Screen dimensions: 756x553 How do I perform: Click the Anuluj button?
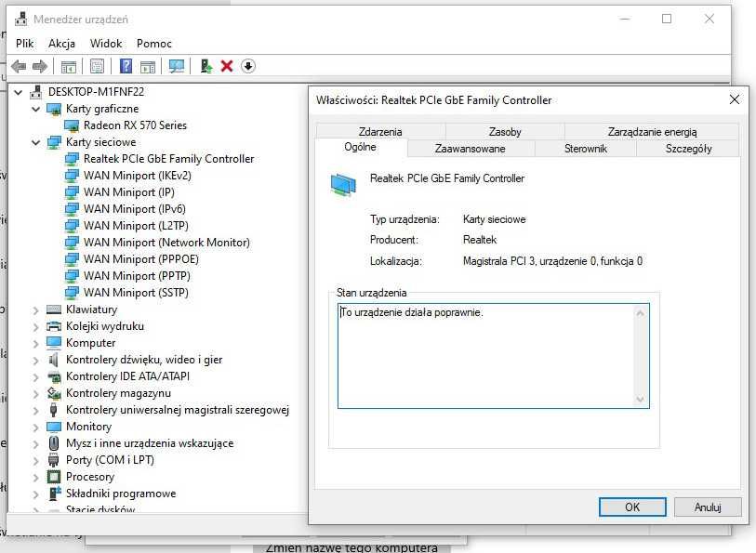tap(708, 507)
